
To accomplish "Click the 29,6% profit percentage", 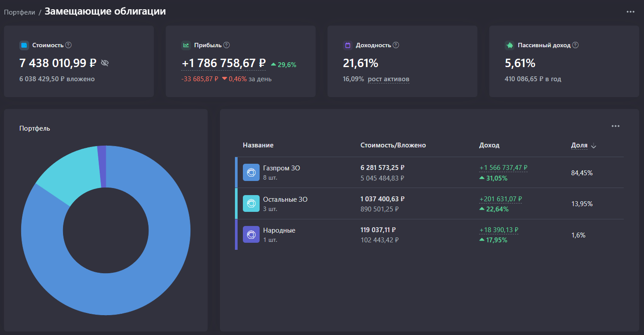I will point(287,65).
